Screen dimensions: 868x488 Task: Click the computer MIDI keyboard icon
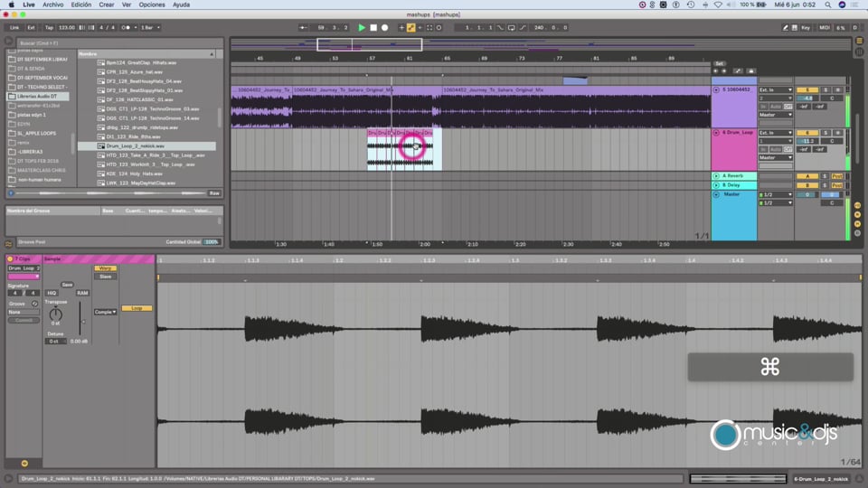click(795, 28)
